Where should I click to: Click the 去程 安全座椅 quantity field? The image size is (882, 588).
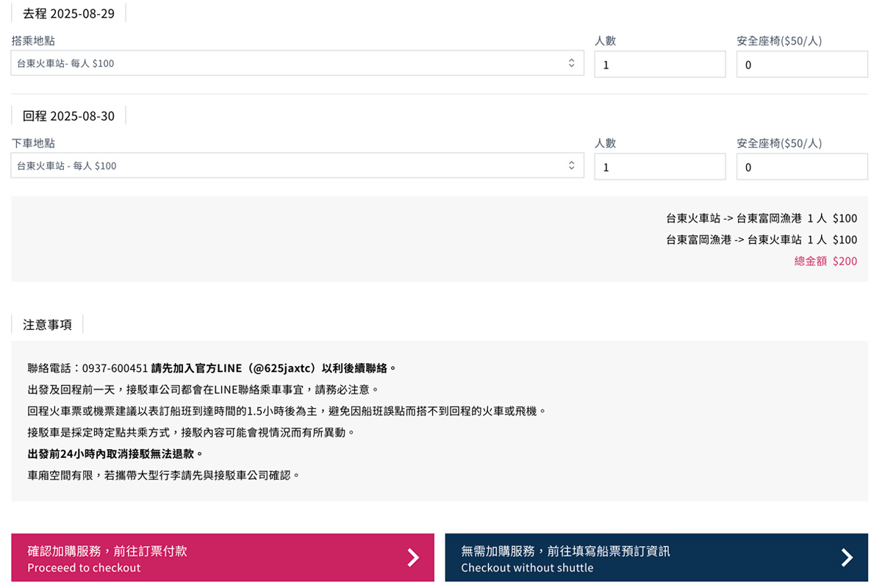(x=802, y=64)
